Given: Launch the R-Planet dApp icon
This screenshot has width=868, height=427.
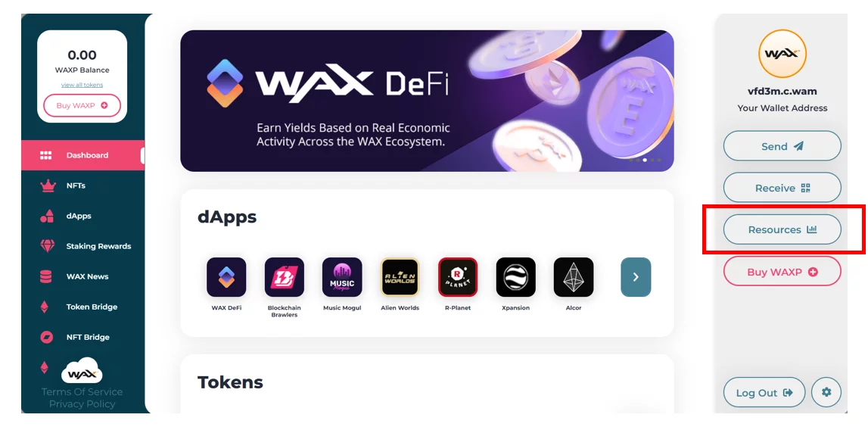Looking at the screenshot, I should tap(458, 277).
